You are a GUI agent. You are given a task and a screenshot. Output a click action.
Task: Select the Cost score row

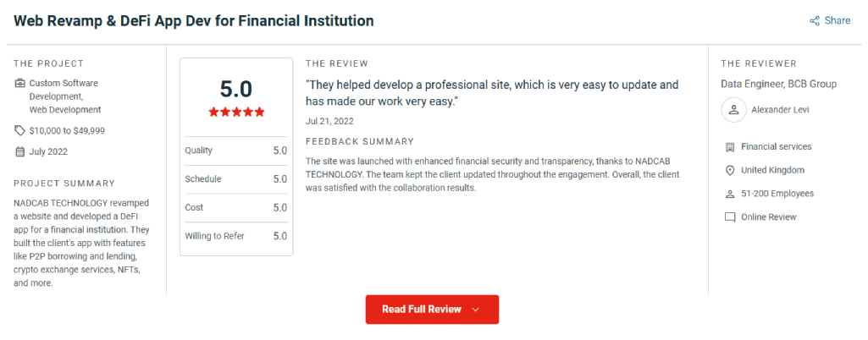pos(236,208)
